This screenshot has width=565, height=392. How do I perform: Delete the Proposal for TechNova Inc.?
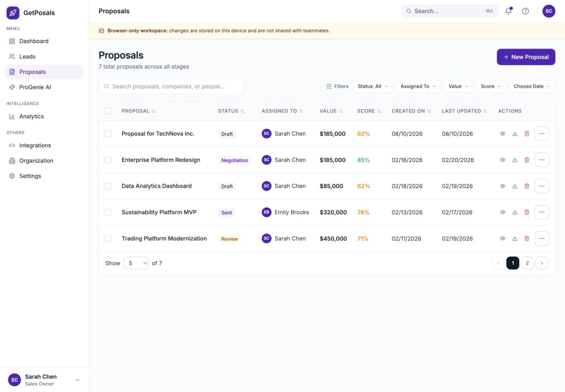tap(527, 134)
